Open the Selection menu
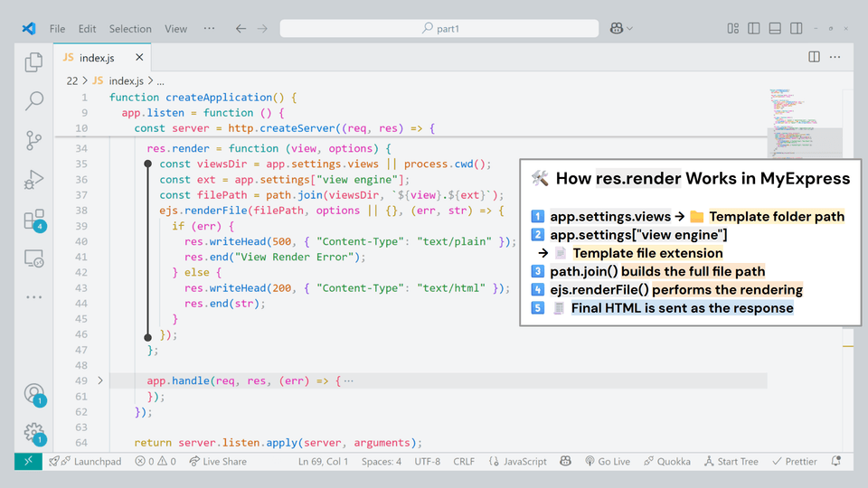This screenshot has height=488, width=868. [130, 29]
